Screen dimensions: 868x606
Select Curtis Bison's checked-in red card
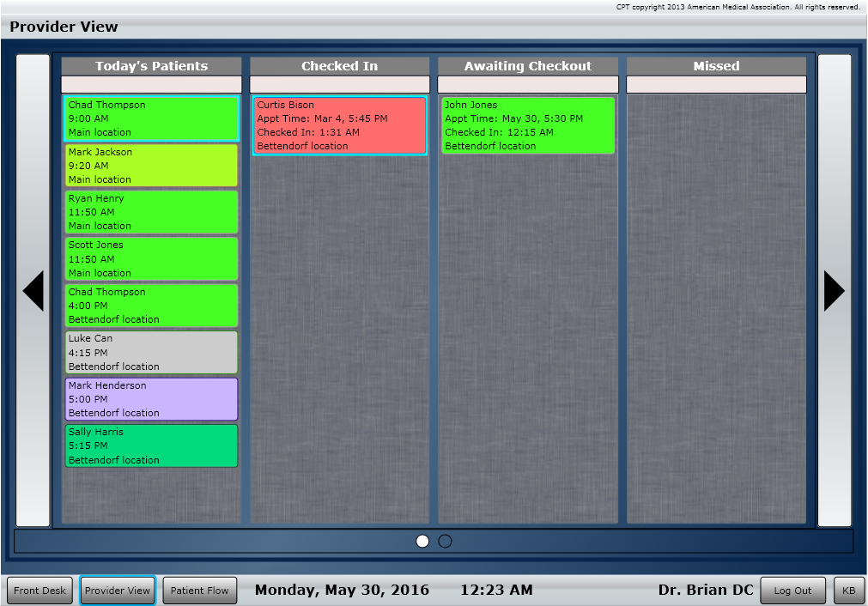click(339, 125)
